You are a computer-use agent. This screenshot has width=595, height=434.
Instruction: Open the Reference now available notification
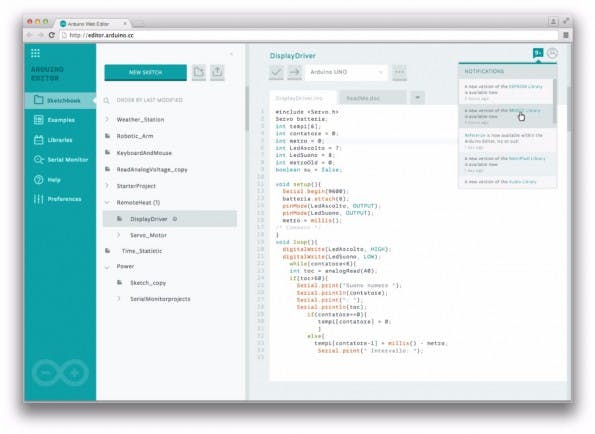pyautogui.click(x=506, y=141)
